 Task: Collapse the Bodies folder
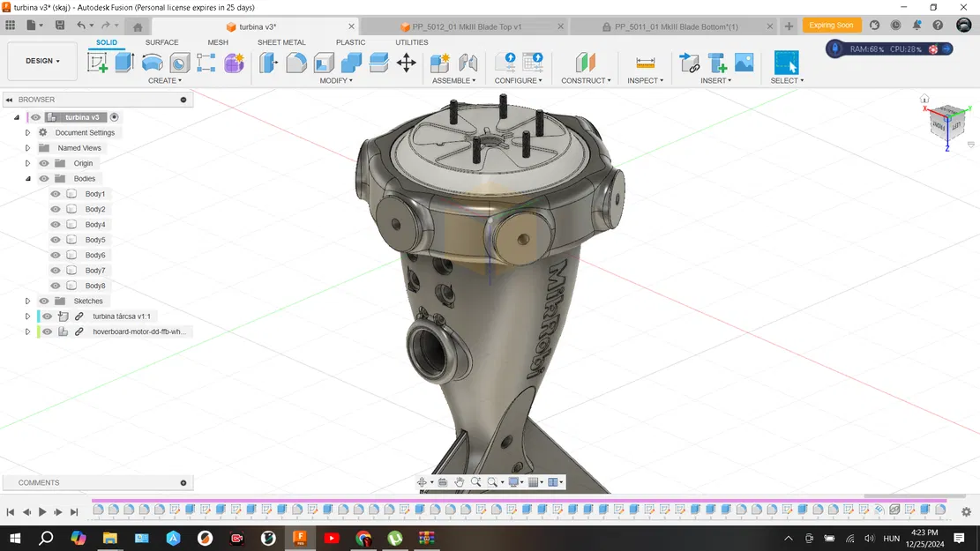27,179
